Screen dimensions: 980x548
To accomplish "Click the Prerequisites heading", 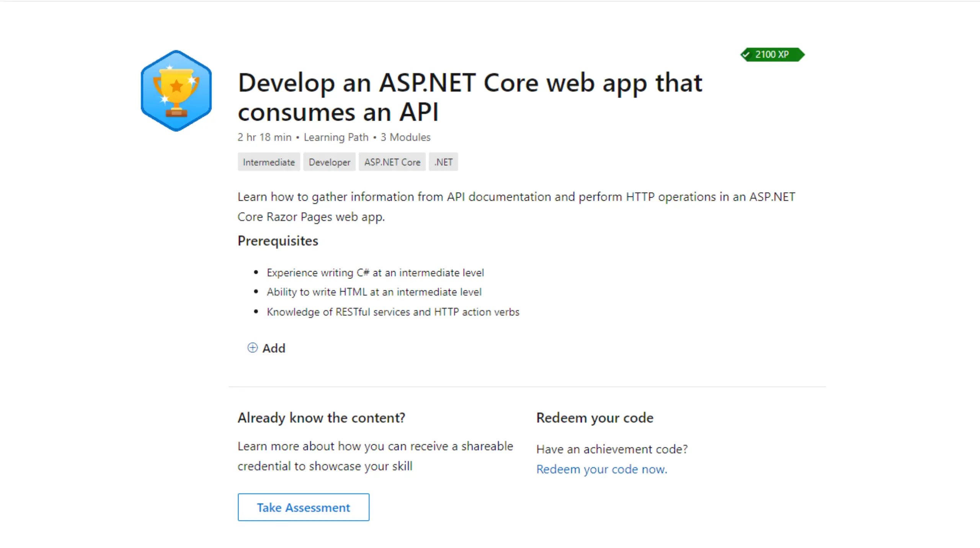I will point(278,241).
